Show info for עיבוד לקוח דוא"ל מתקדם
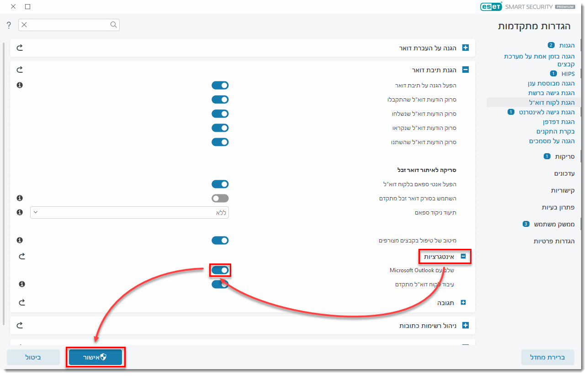The width and height of the screenshot is (588, 376). click(x=21, y=284)
